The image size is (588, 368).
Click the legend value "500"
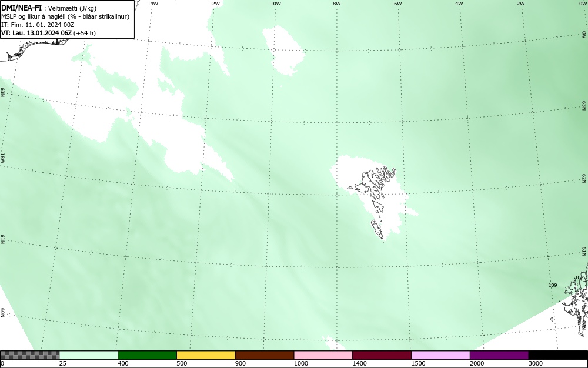[x=182, y=363]
